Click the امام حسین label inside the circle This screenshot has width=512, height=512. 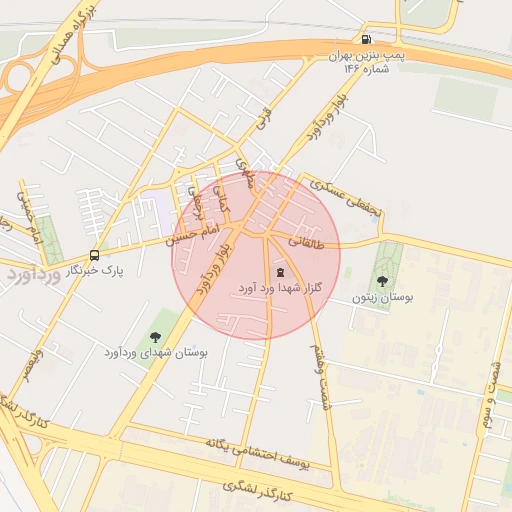[x=193, y=235]
